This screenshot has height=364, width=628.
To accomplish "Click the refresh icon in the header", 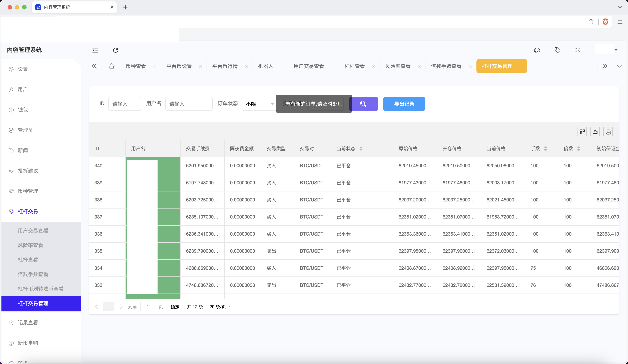I will click(116, 50).
